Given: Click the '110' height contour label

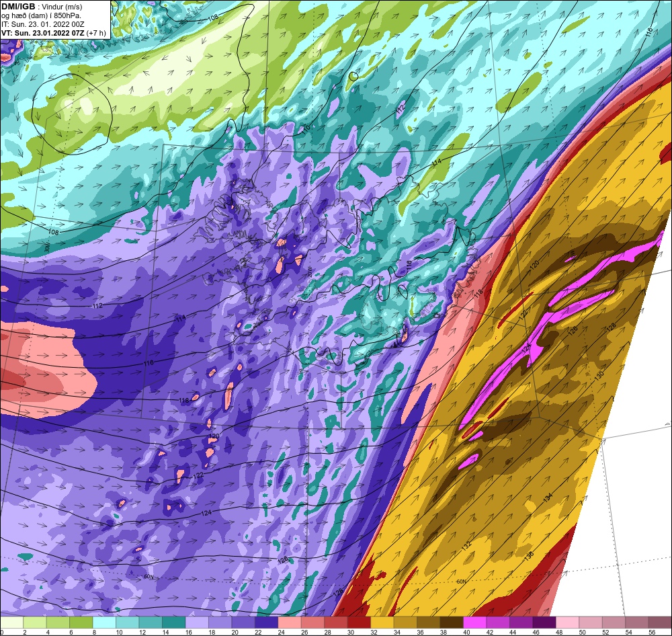Looking at the screenshot, I should click(x=306, y=130).
